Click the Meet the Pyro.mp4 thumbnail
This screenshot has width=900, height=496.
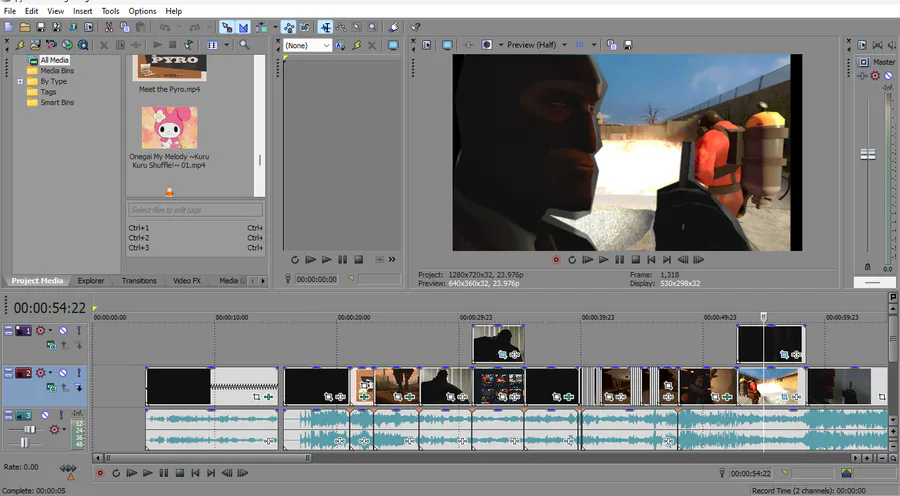point(169,68)
